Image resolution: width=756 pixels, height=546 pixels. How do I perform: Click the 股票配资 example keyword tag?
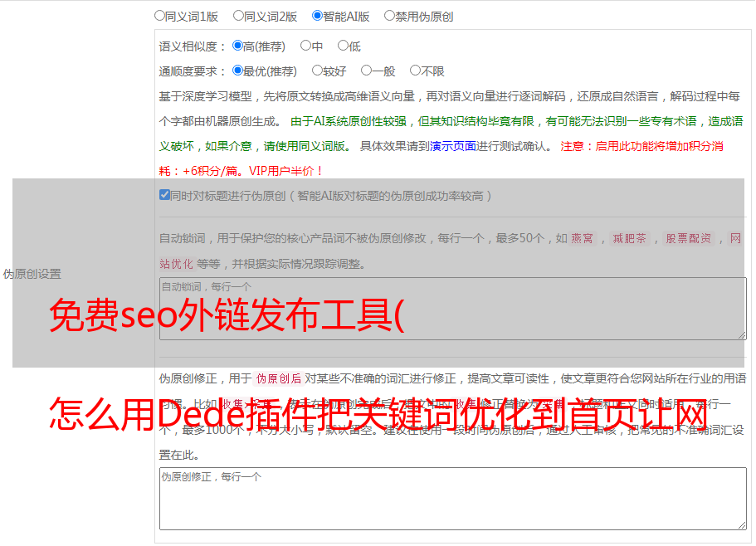(x=689, y=238)
